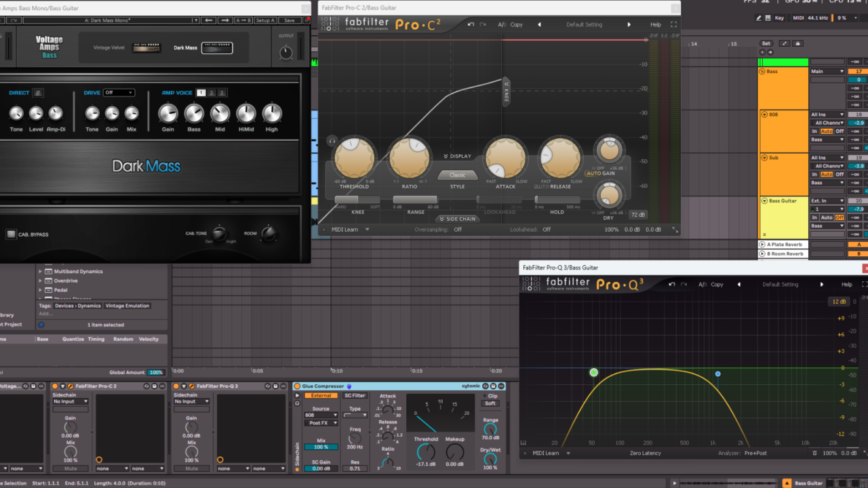Select next preset in Pro-C 2
Screen dimensions: 868x488
pos(629,24)
